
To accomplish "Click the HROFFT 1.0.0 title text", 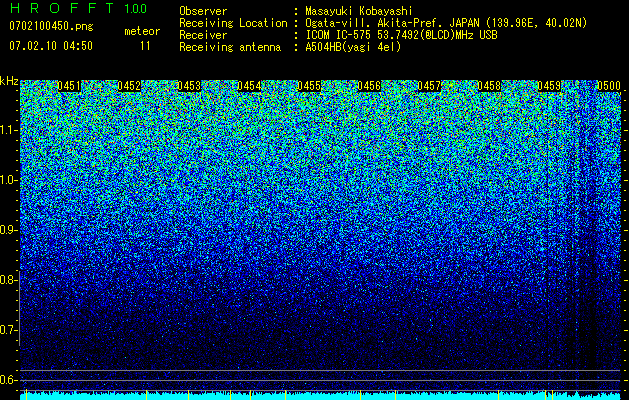I will point(78,8).
